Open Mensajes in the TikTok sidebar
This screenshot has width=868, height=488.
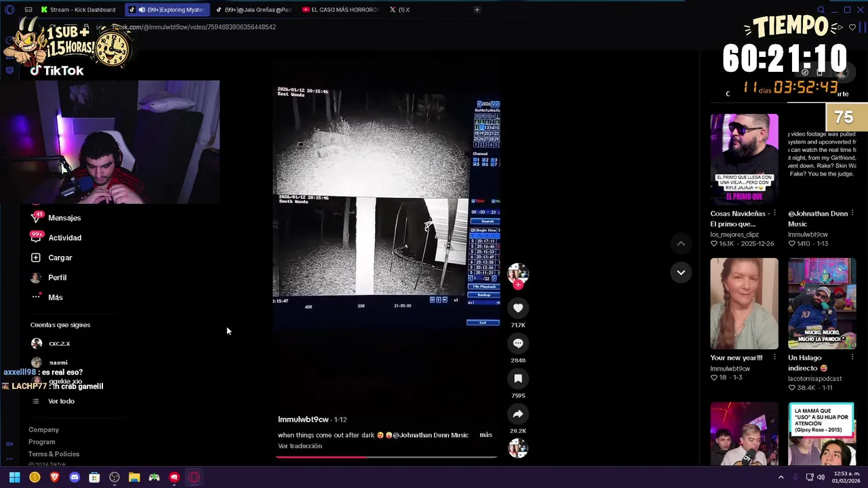click(64, 218)
